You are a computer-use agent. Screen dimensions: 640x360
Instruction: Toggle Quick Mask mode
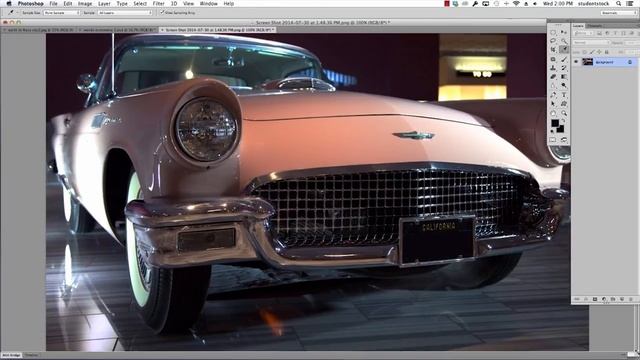553,140
